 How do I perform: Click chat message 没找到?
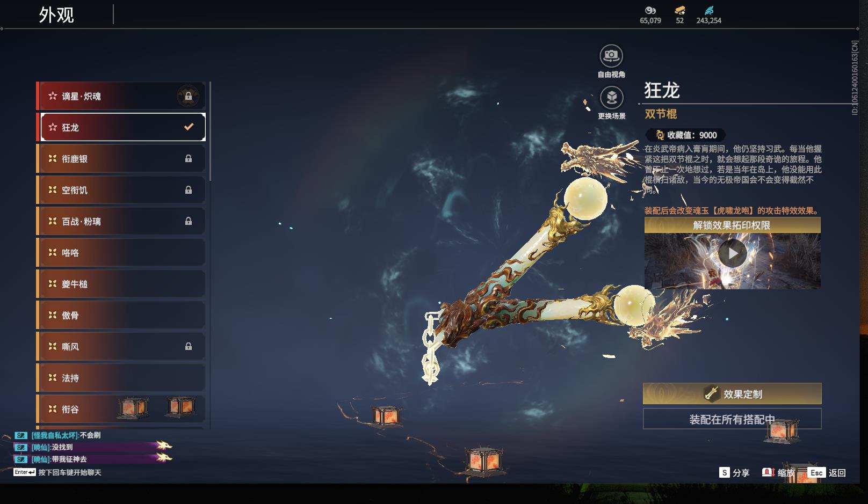[62, 447]
